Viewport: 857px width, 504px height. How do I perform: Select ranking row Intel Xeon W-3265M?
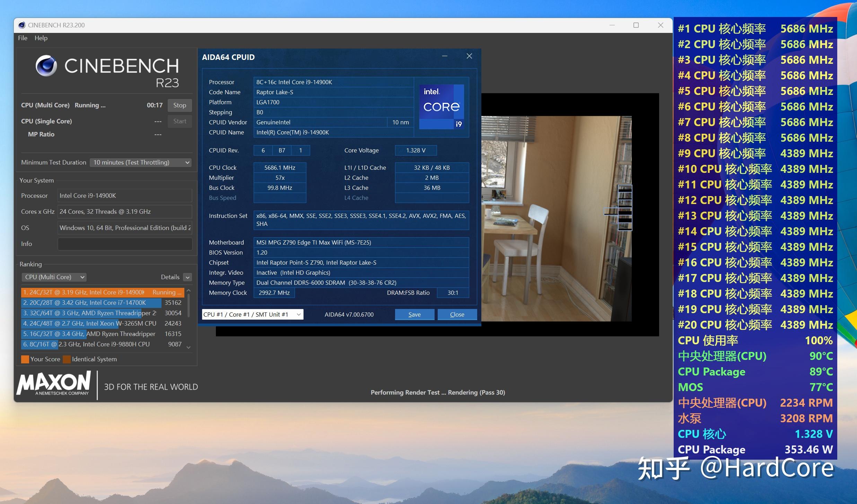pos(103,324)
